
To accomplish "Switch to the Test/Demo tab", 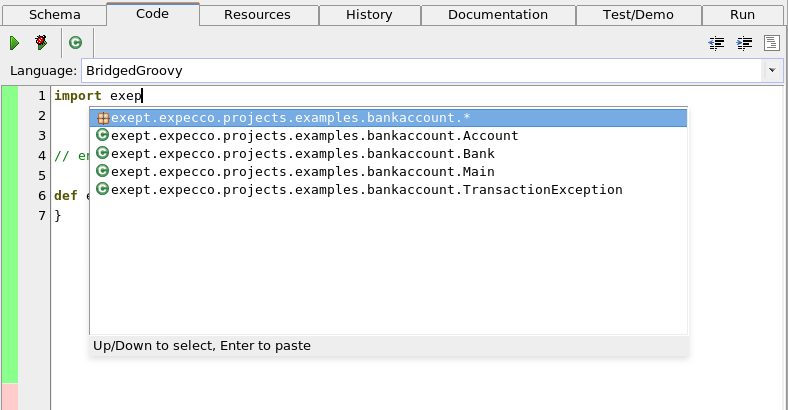I will pos(638,15).
